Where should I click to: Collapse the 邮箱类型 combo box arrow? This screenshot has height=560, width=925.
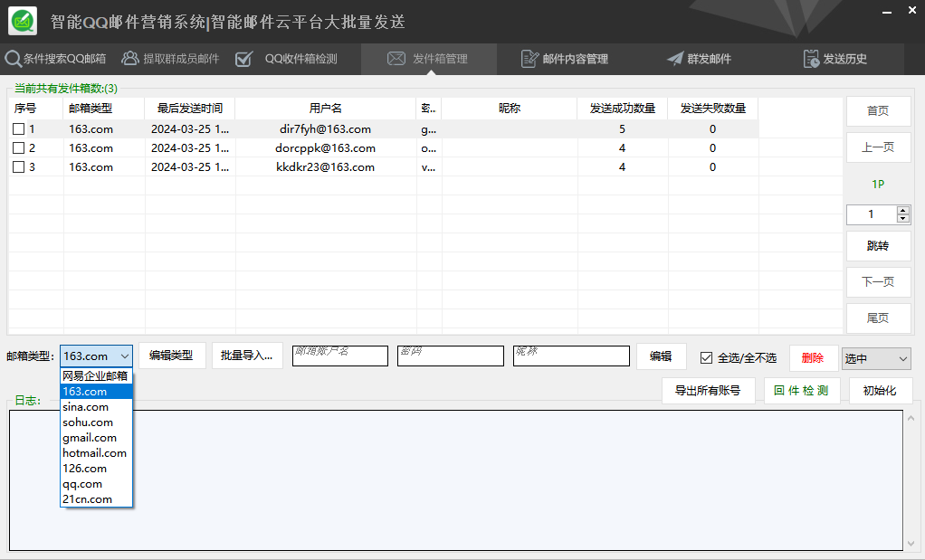click(125, 356)
